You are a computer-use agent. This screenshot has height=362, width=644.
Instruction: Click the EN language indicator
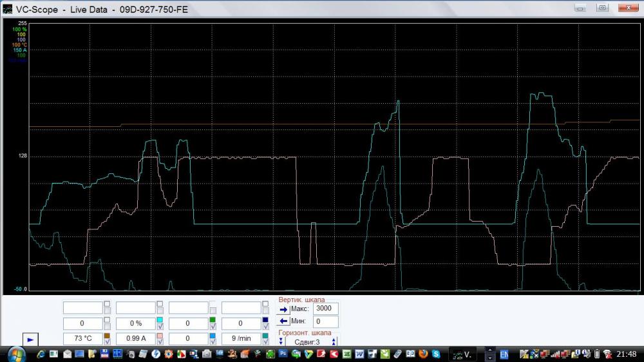coord(504,354)
